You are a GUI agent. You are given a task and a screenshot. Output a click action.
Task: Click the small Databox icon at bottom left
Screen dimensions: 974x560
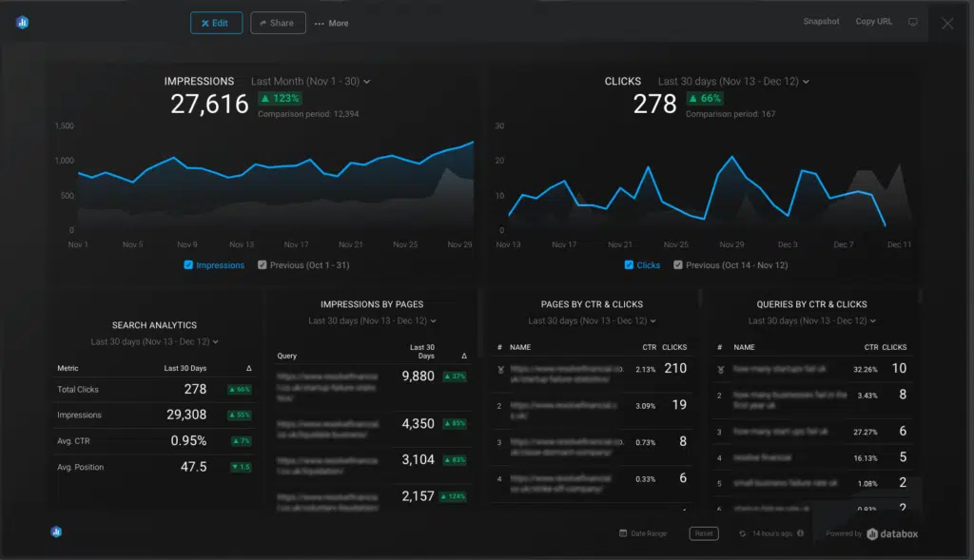tap(56, 532)
